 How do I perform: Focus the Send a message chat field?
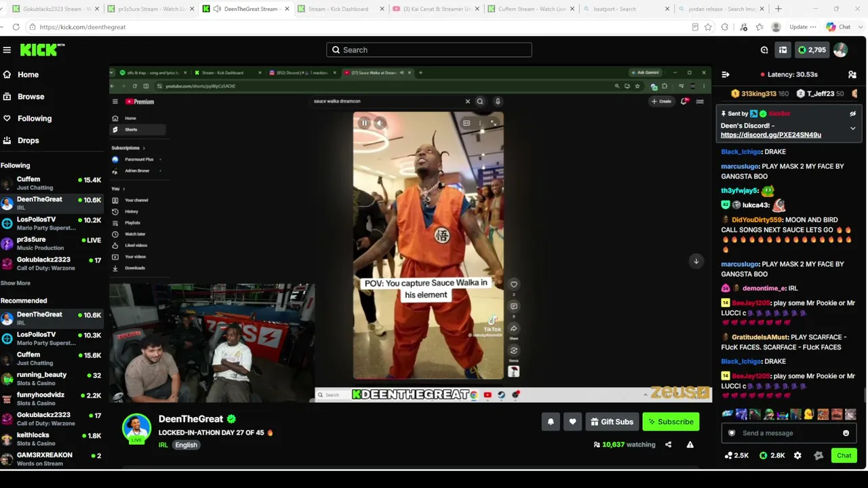click(x=789, y=433)
